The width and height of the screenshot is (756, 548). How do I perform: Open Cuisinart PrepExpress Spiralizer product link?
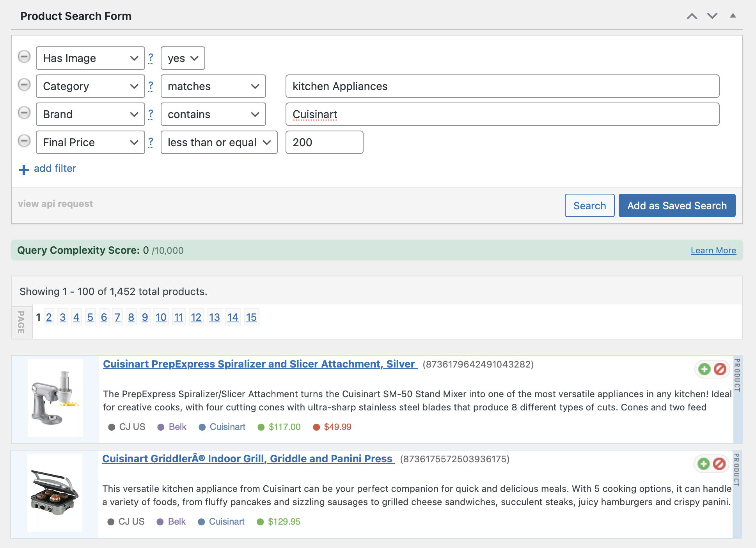pos(260,364)
